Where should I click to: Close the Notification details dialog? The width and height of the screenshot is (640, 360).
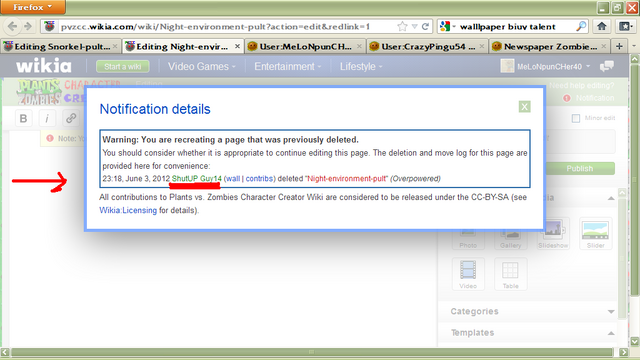coord(524,107)
